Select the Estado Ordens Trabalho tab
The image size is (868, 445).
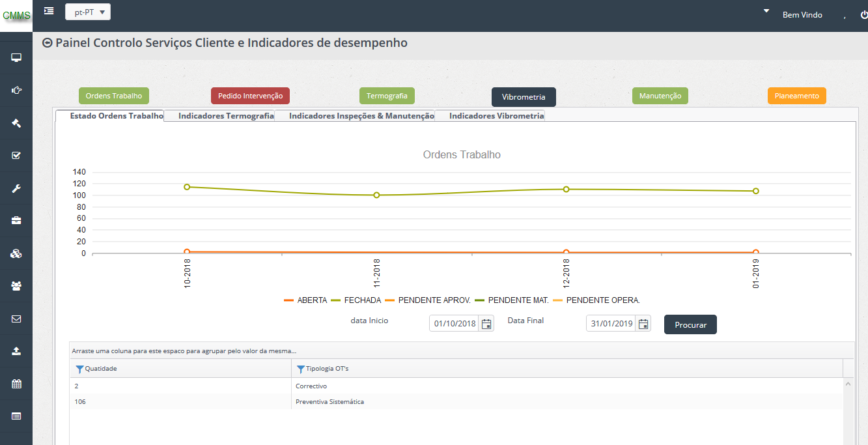coord(109,115)
